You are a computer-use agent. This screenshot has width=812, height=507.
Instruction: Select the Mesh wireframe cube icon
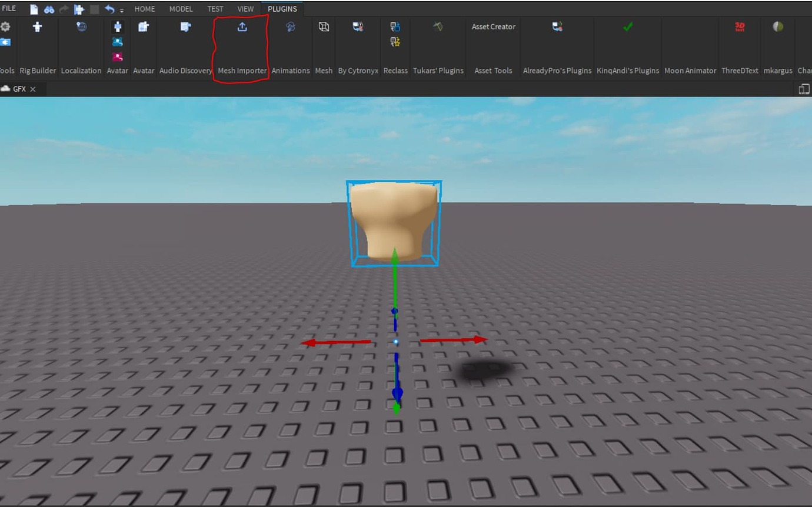pyautogui.click(x=324, y=26)
